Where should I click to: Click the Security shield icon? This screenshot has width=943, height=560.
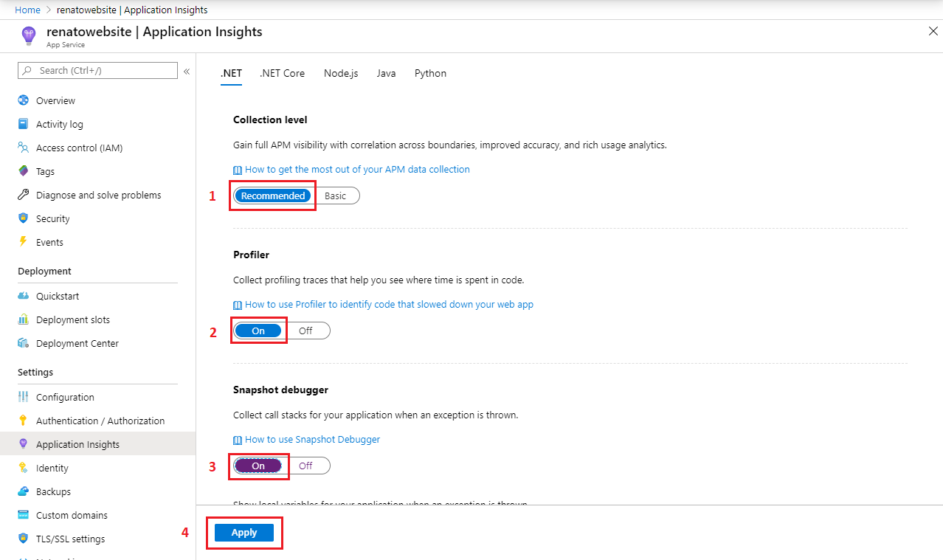23,218
